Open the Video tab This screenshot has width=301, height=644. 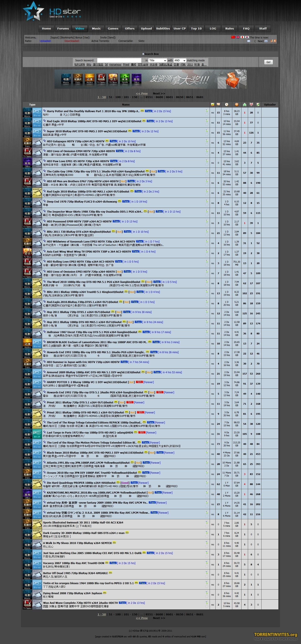[x=80, y=28]
